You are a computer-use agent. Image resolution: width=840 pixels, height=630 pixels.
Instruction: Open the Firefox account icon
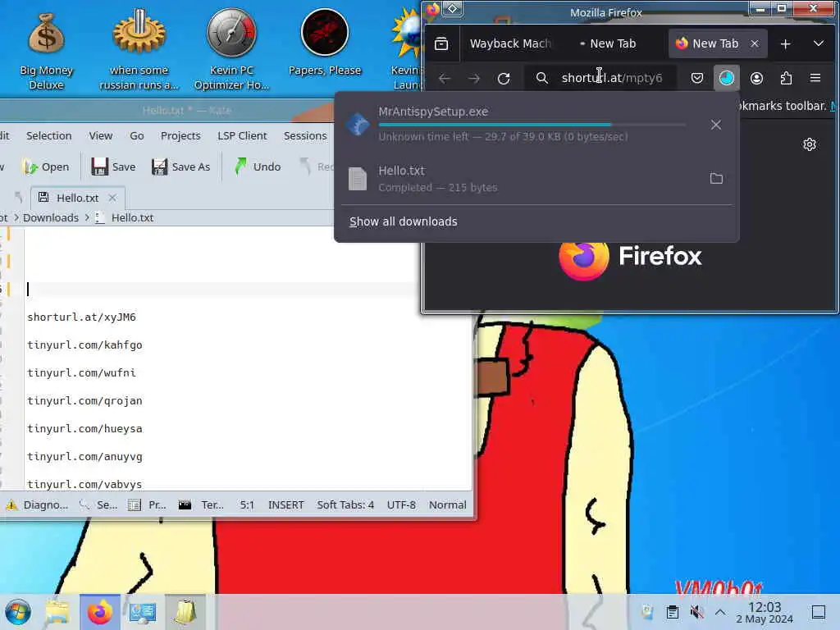[x=756, y=78]
